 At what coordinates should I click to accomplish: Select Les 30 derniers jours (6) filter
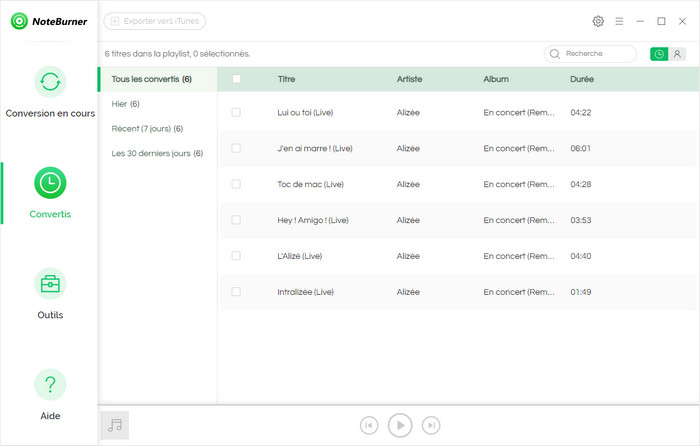pyautogui.click(x=158, y=153)
